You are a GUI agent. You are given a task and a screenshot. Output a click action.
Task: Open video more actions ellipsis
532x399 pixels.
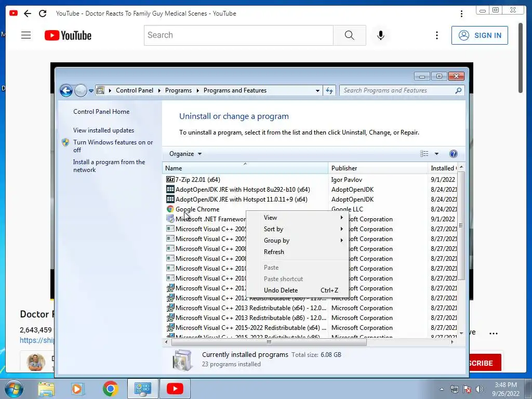click(494, 333)
